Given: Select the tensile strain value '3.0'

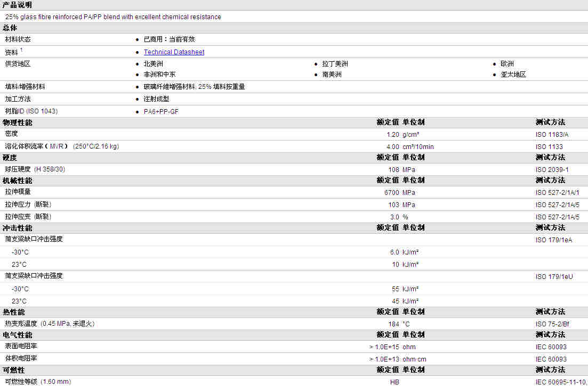Looking at the screenshot, I should click(x=394, y=217).
